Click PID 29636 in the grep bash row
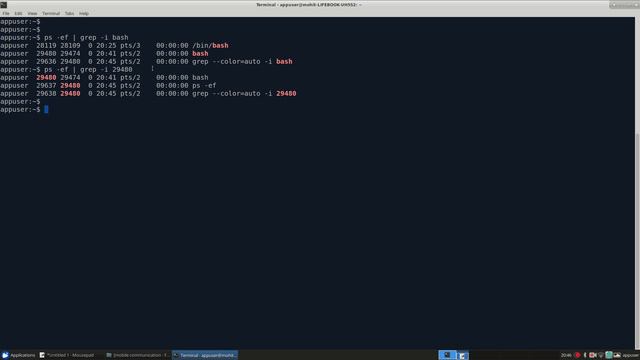The image size is (640, 360). [46, 62]
